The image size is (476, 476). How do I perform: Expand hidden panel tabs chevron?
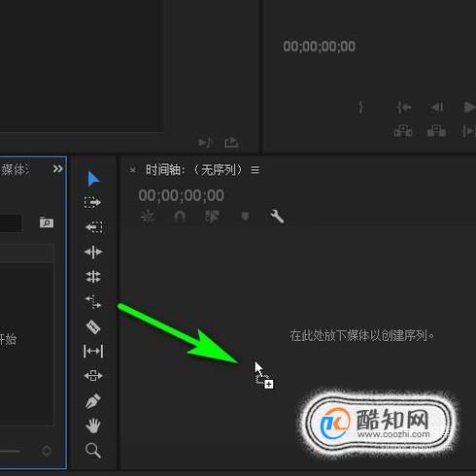click(57, 169)
